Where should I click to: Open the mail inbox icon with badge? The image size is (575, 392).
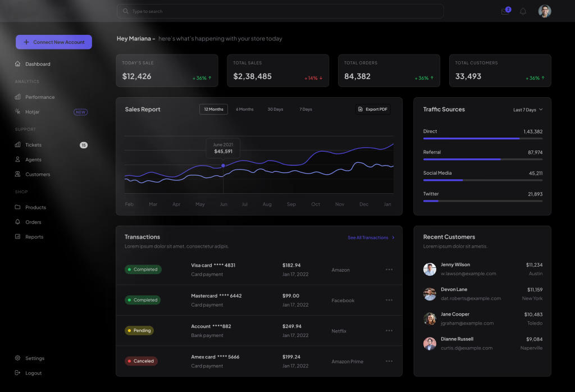[x=505, y=11]
